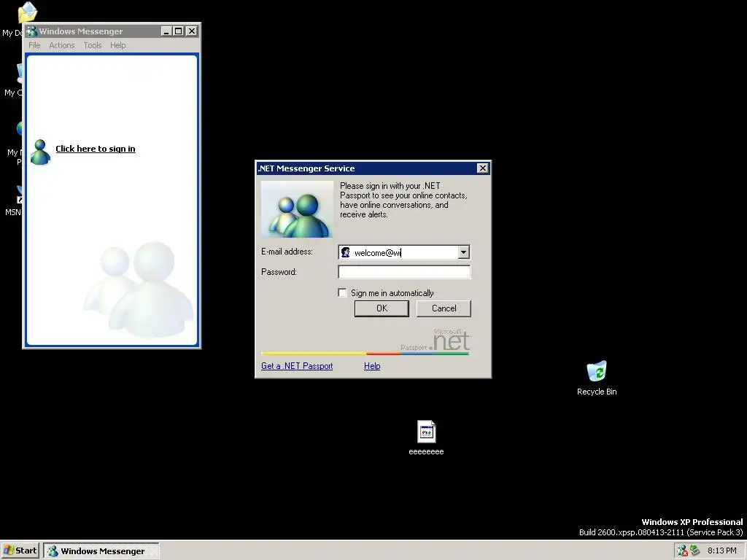
Task: Select the Windows Messenger taskbar button
Action: [101, 551]
